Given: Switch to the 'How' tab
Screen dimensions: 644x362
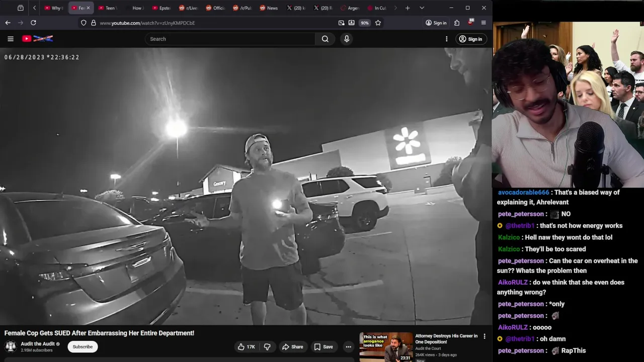Looking at the screenshot, I should point(134,8).
